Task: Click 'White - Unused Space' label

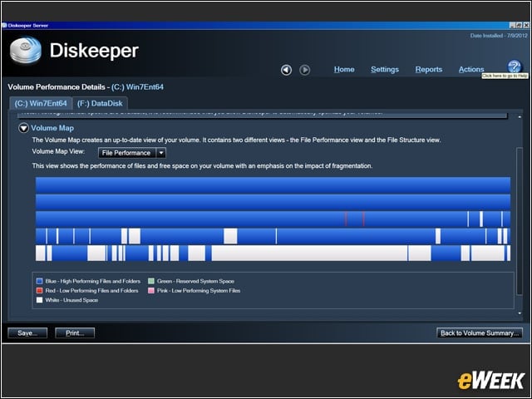Action: (x=71, y=300)
